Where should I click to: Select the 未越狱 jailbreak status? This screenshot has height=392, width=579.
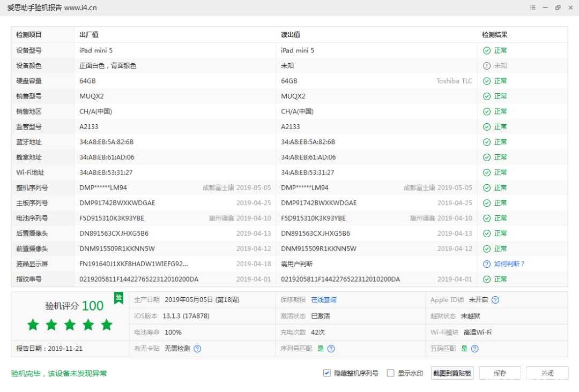[471, 316]
